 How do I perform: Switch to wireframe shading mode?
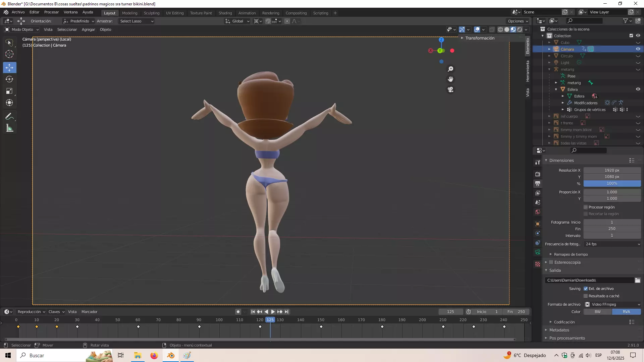[x=500, y=29]
